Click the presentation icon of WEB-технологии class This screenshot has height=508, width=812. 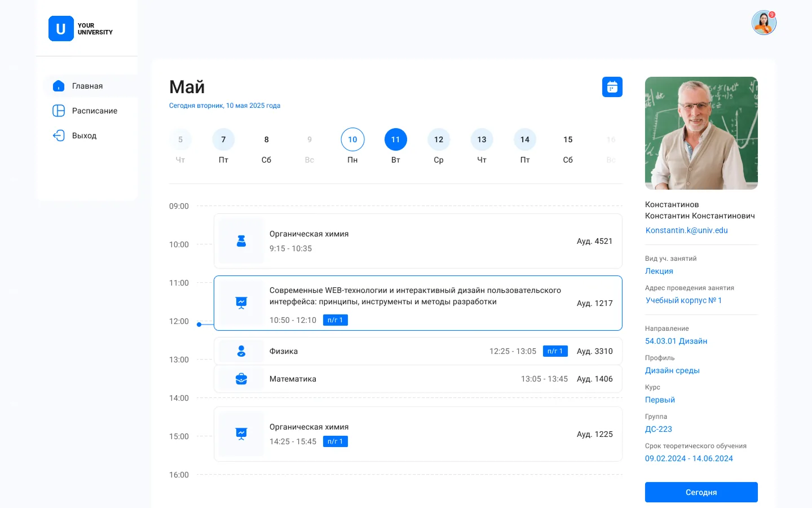coord(241,303)
